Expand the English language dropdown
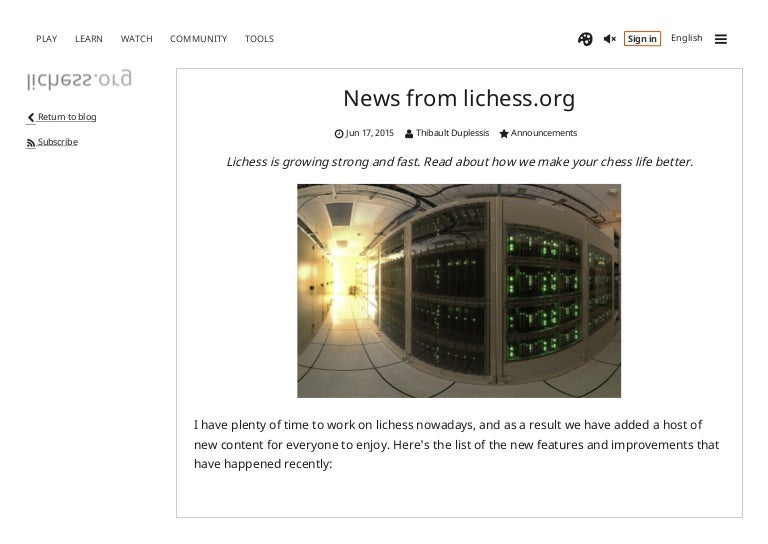768x544 pixels. tap(686, 38)
